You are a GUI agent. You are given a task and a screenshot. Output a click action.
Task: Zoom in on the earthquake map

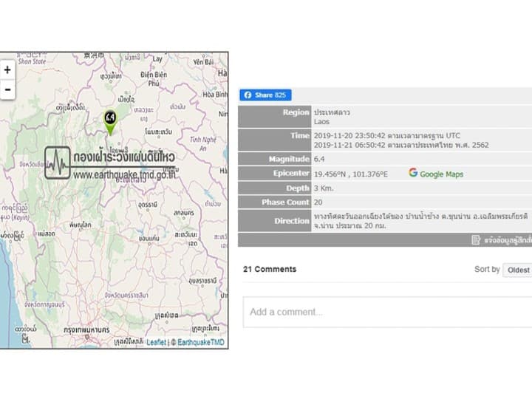pyautogui.click(x=7, y=70)
